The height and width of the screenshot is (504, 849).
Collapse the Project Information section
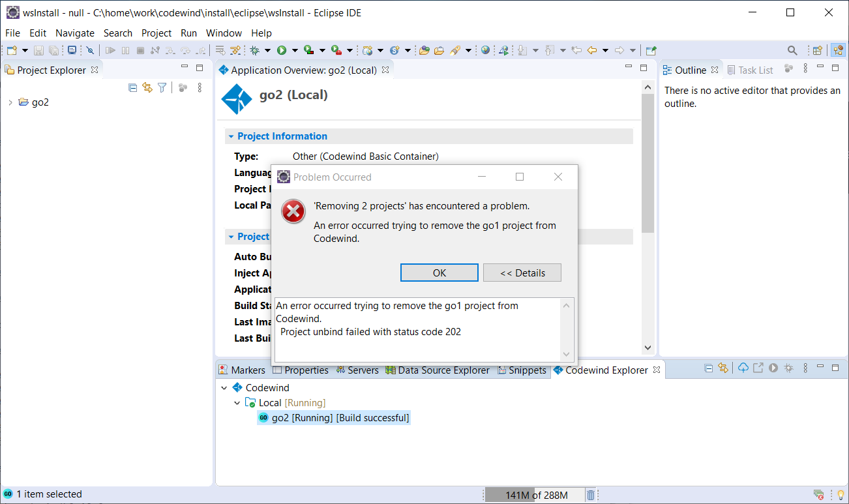(231, 136)
